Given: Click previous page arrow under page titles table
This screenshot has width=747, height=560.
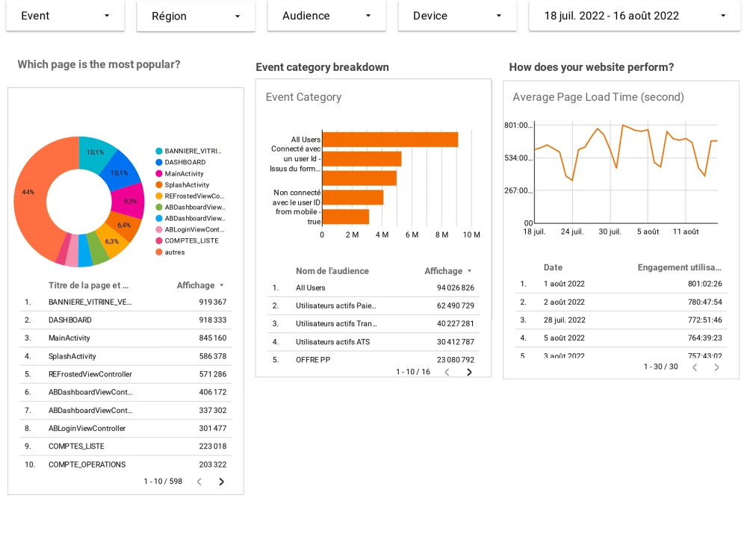Looking at the screenshot, I should (199, 482).
